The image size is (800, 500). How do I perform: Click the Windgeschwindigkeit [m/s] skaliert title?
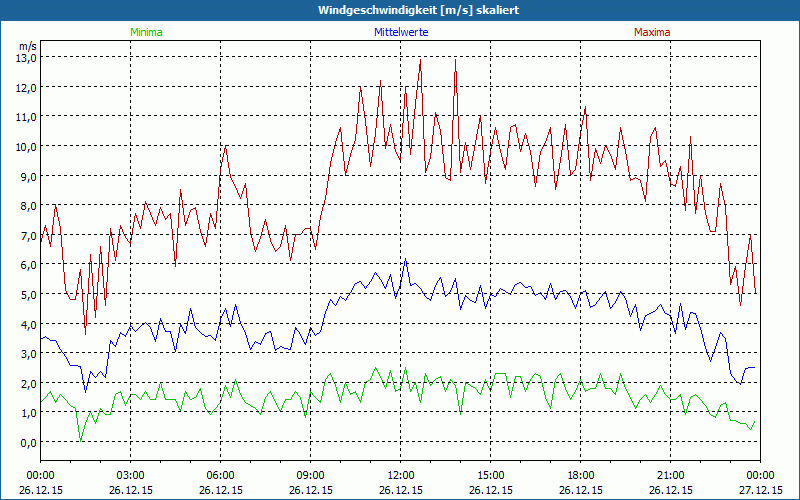(x=418, y=10)
